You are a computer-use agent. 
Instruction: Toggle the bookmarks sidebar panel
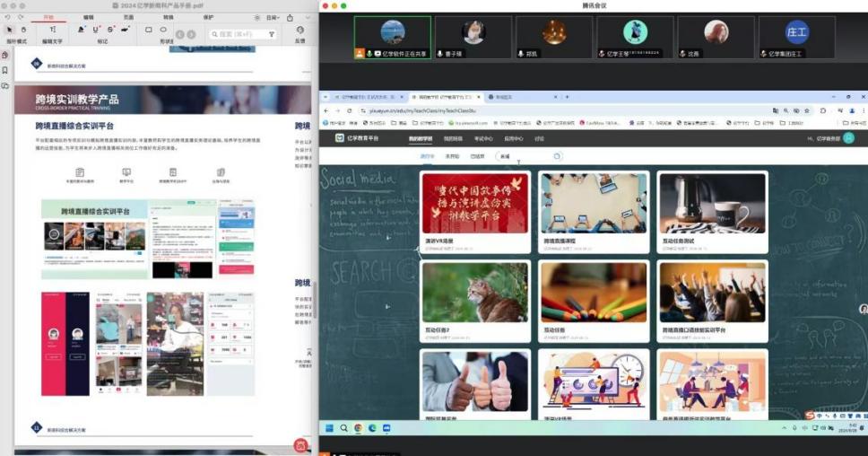(5, 70)
